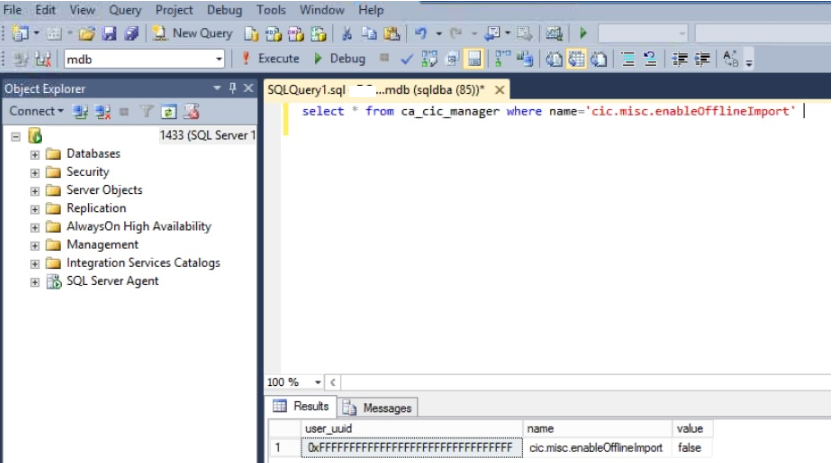835x463 pixels.
Task: Expand the SQL Server Agent node
Action: (x=35, y=282)
